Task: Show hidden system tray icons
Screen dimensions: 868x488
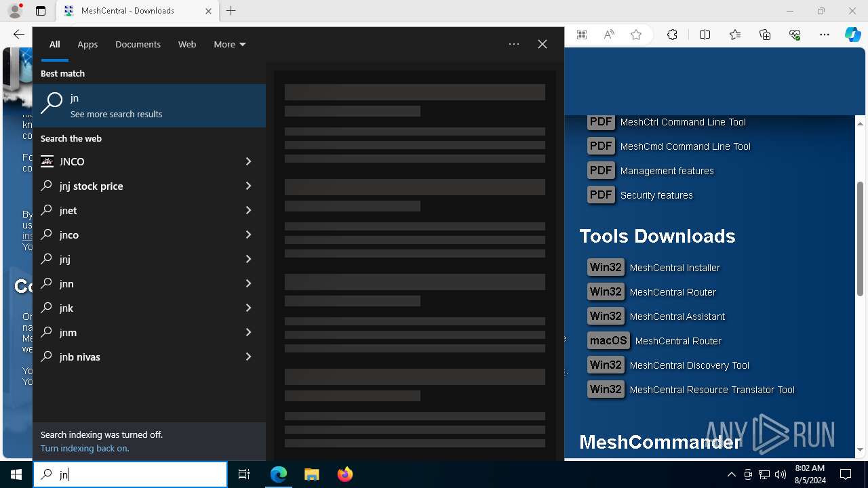Action: coord(731,474)
